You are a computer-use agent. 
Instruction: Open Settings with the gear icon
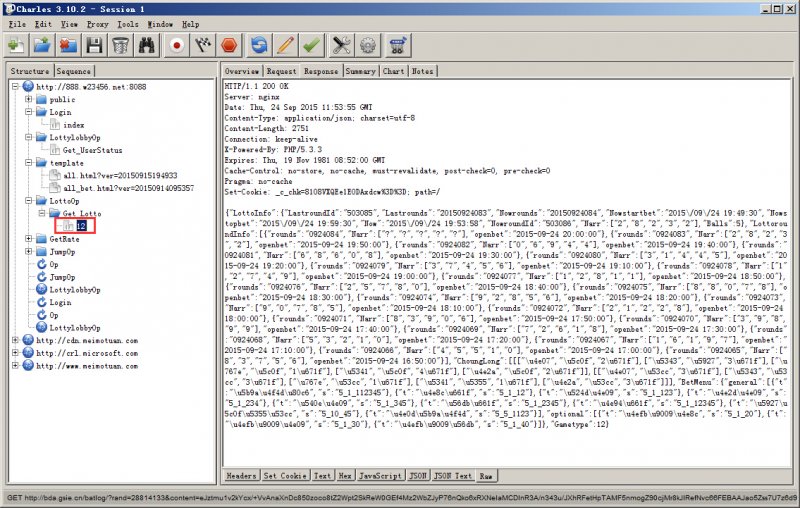[x=367, y=45]
